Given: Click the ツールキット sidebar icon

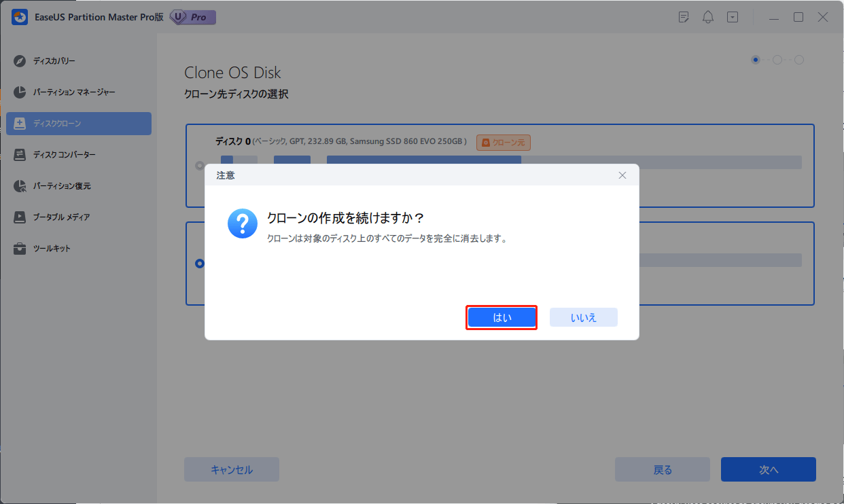Looking at the screenshot, I should pyautogui.click(x=18, y=248).
